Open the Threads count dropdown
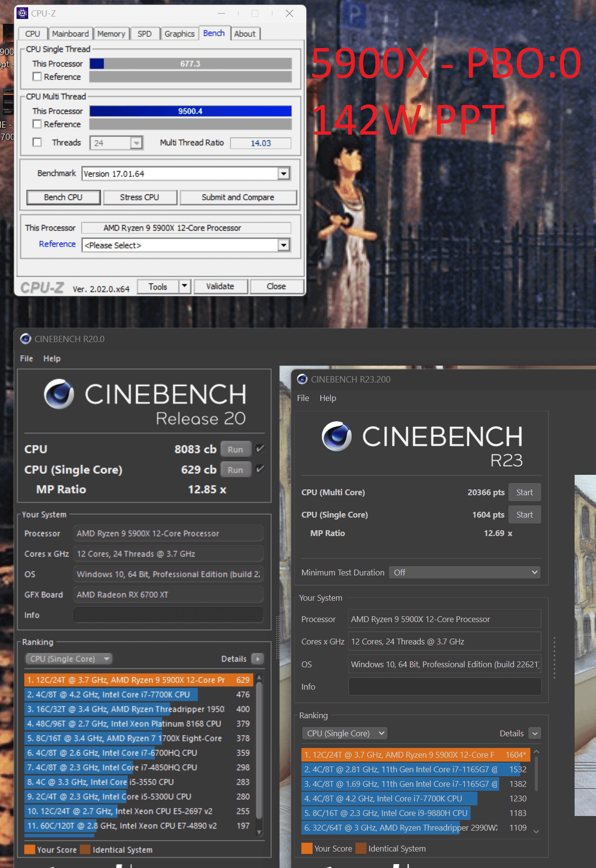The image size is (596, 868). pyautogui.click(x=137, y=143)
